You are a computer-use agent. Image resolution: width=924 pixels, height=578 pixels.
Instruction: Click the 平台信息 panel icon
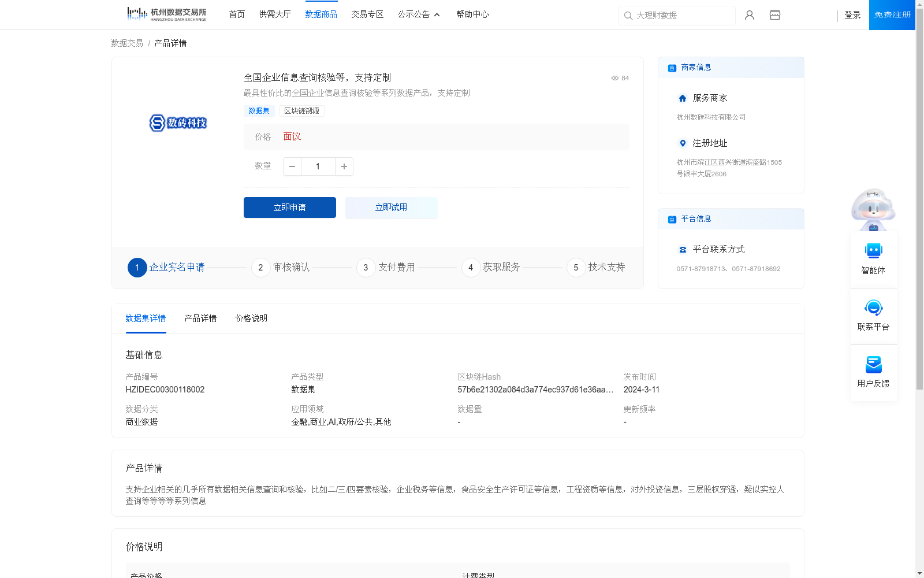click(672, 219)
